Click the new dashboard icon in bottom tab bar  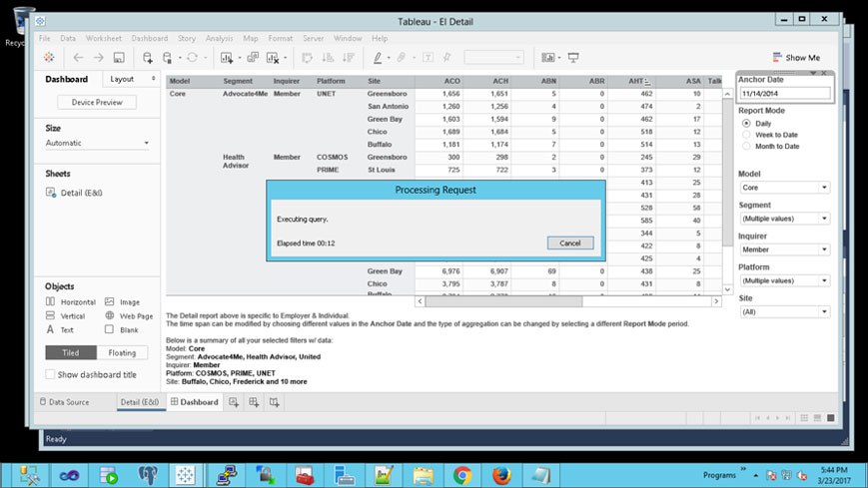[254, 402]
